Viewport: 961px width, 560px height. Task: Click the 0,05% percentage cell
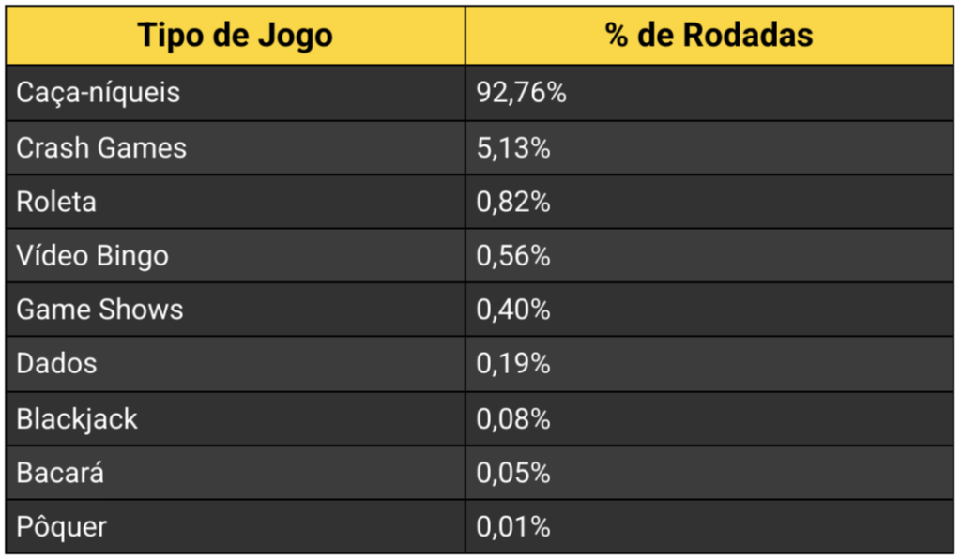(x=513, y=473)
